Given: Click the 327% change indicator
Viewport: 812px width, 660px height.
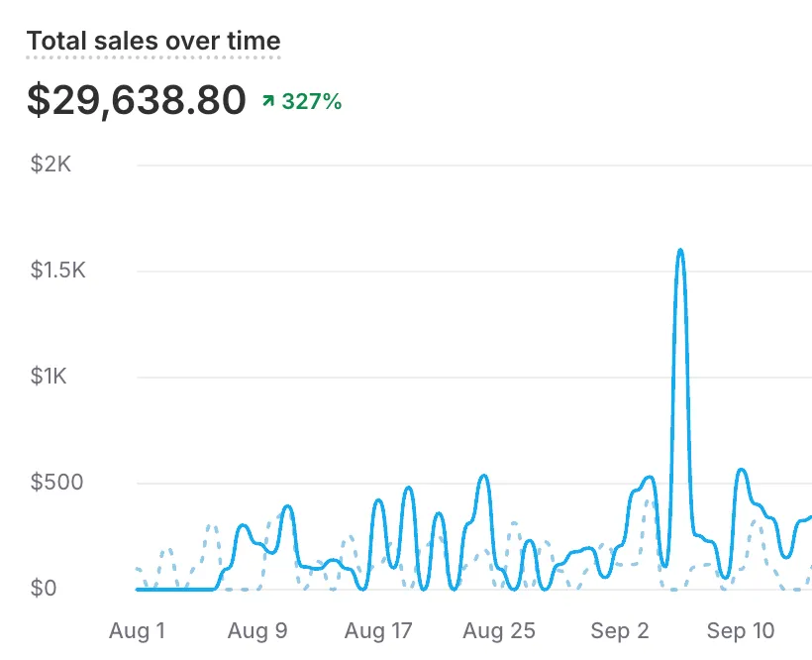Looking at the screenshot, I should 311,101.
